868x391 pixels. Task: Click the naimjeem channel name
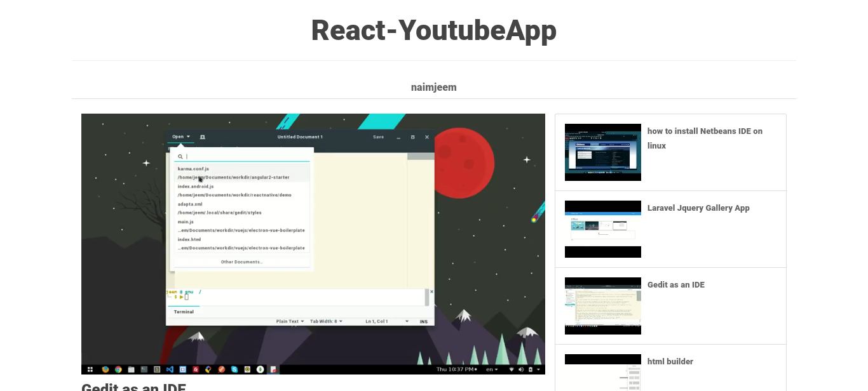434,87
